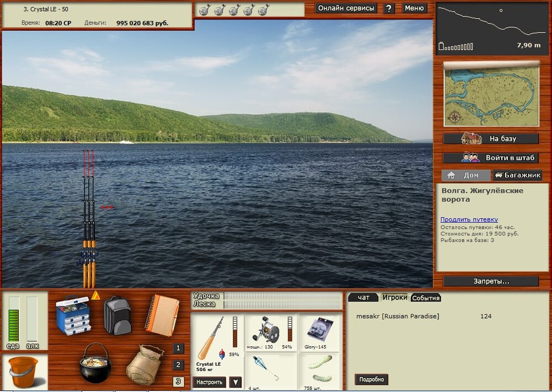Switch to rod slot 3
The width and height of the screenshot is (552, 392).
coord(178,381)
